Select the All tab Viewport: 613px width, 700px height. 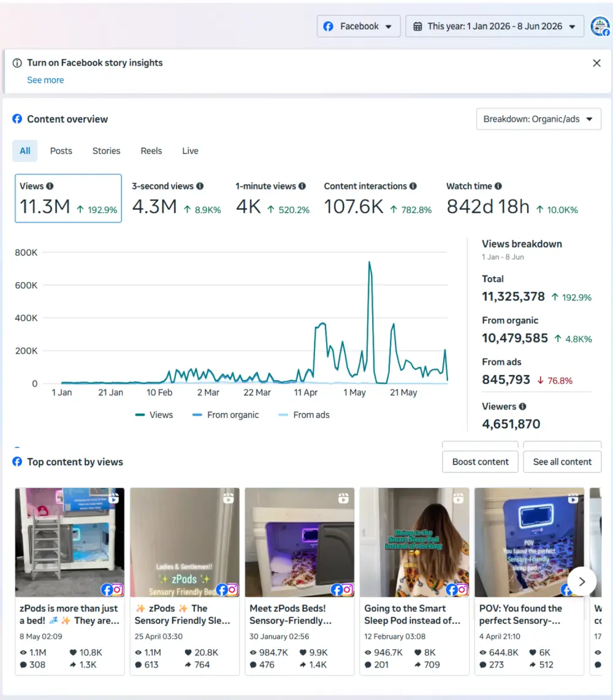[25, 151]
